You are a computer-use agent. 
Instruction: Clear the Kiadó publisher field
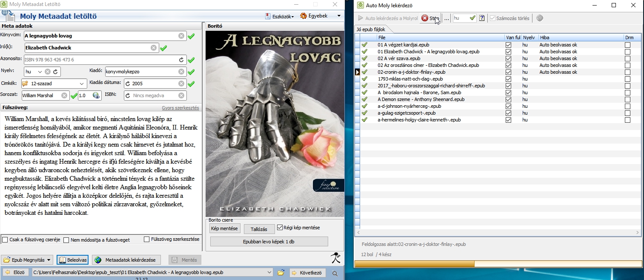pyautogui.click(x=181, y=72)
